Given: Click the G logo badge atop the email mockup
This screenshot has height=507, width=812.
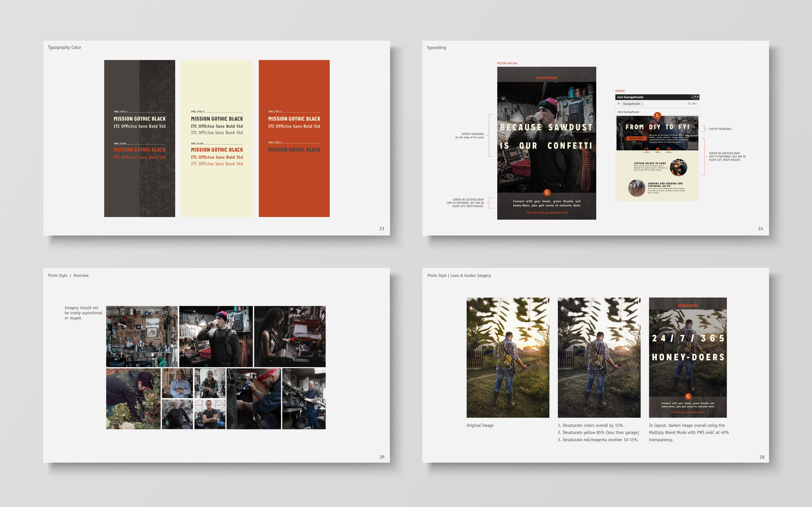Looking at the screenshot, I should point(657,116).
